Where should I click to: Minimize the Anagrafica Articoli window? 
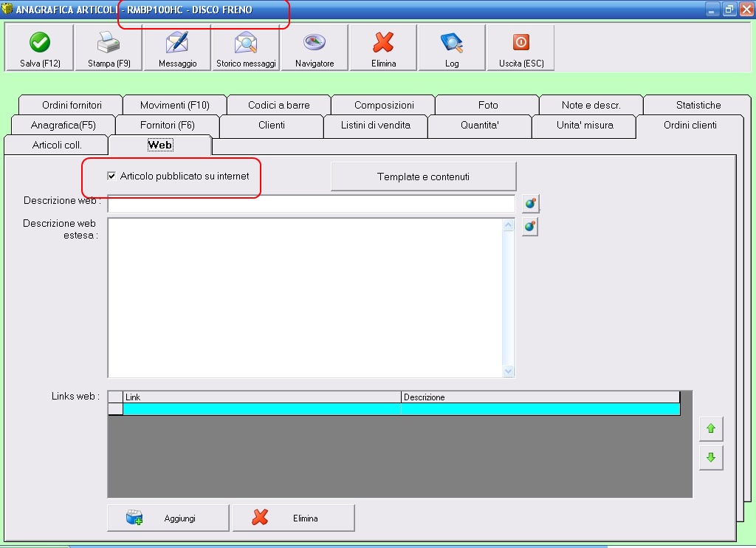712,9
